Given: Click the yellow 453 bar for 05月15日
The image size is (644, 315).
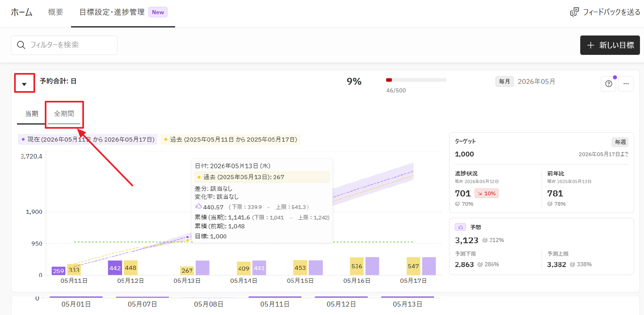Looking at the screenshot, I should pos(300,268).
